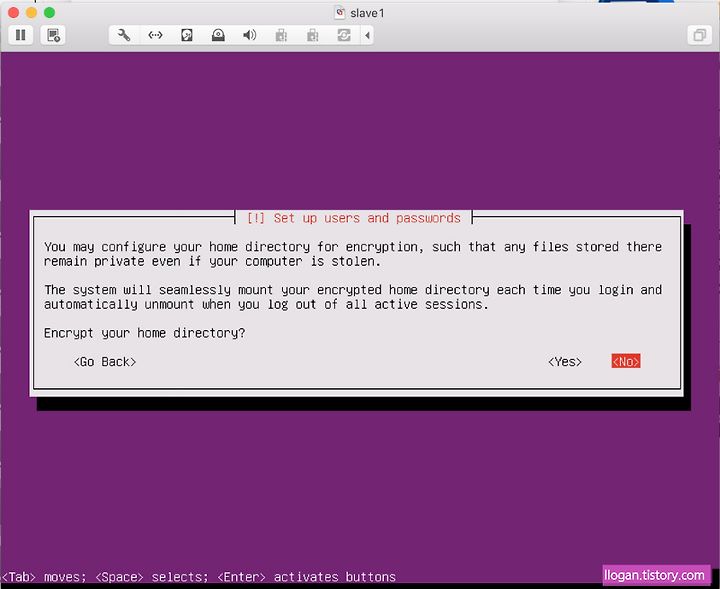The height and width of the screenshot is (589, 720).
Task: Open the sound device icon
Action: (249, 35)
